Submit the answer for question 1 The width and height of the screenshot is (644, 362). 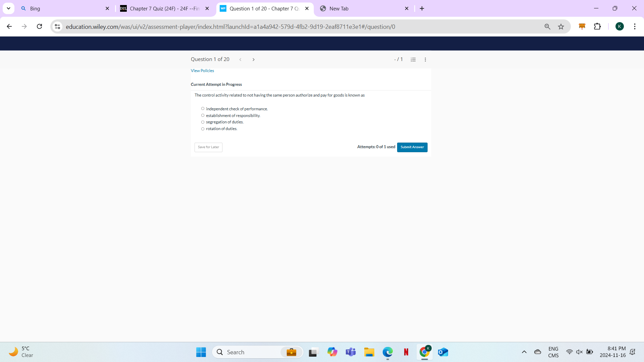tap(412, 147)
